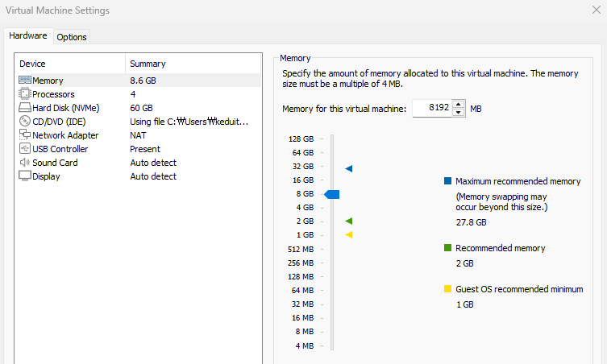Select the Processors row label
Screen dimensions: 607x364
[x=53, y=94]
